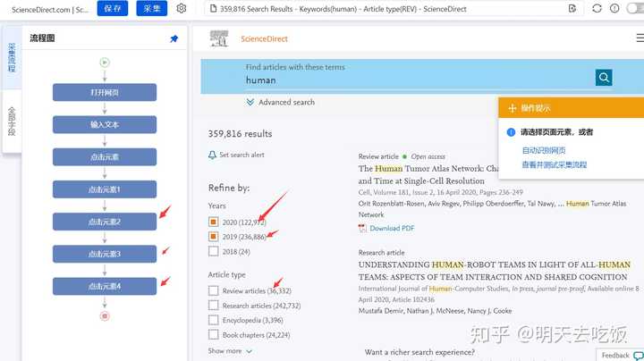Click the 查看并测试采集流程 link
The width and height of the screenshot is (644, 361).
click(554, 165)
